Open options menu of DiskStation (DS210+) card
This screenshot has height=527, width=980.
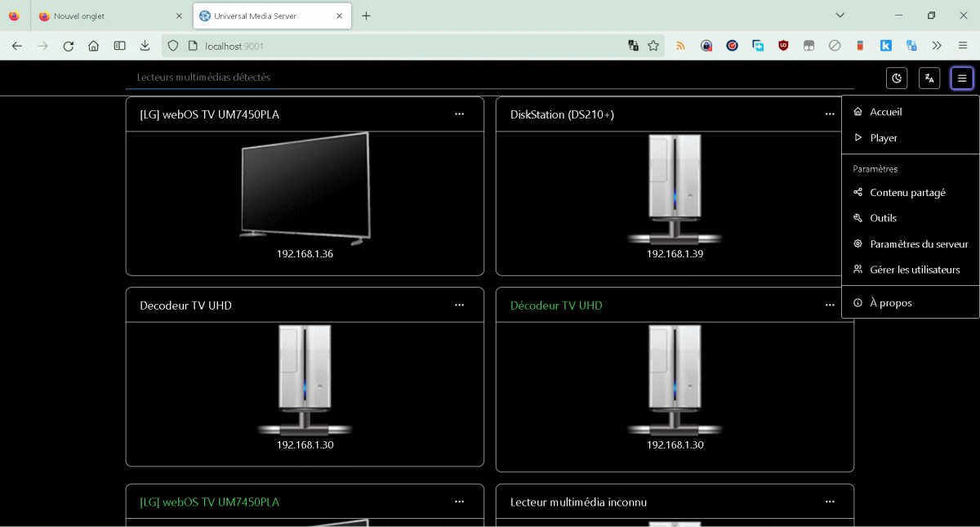coord(830,114)
